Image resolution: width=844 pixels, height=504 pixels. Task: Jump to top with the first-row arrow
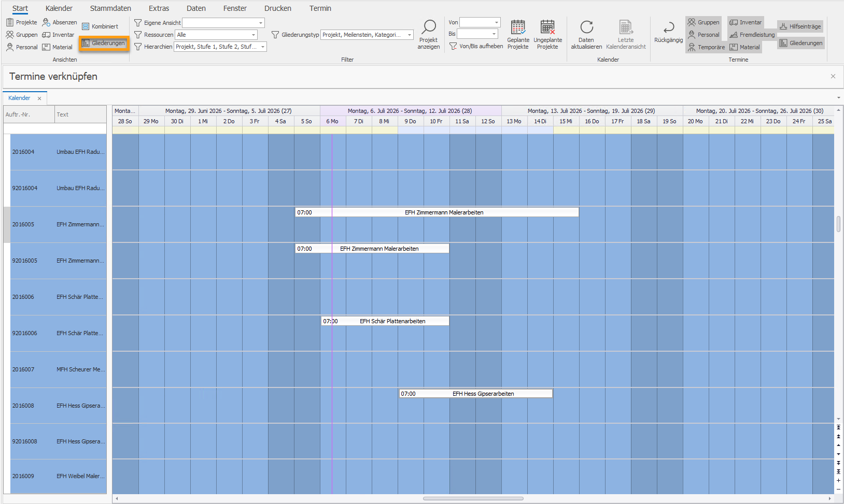[x=838, y=427]
